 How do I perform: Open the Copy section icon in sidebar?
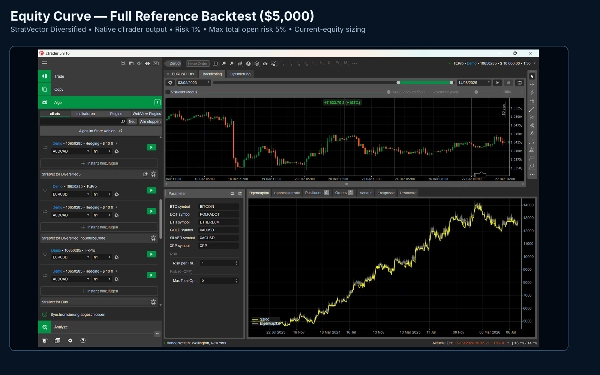pos(44,89)
